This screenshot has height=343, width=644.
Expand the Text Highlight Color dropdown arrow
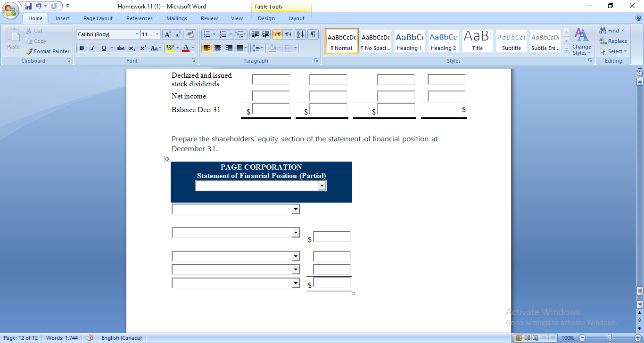[177, 48]
